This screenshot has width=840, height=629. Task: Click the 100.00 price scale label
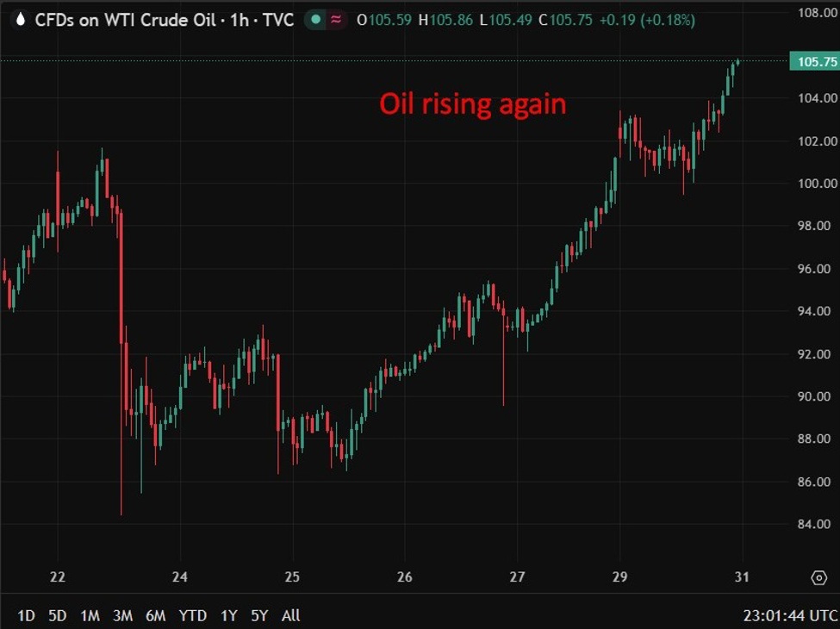[x=814, y=183]
